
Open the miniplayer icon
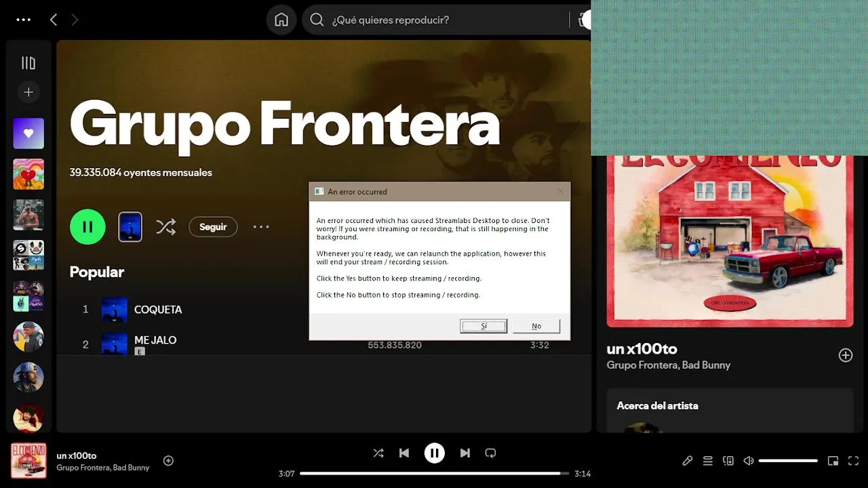point(833,461)
